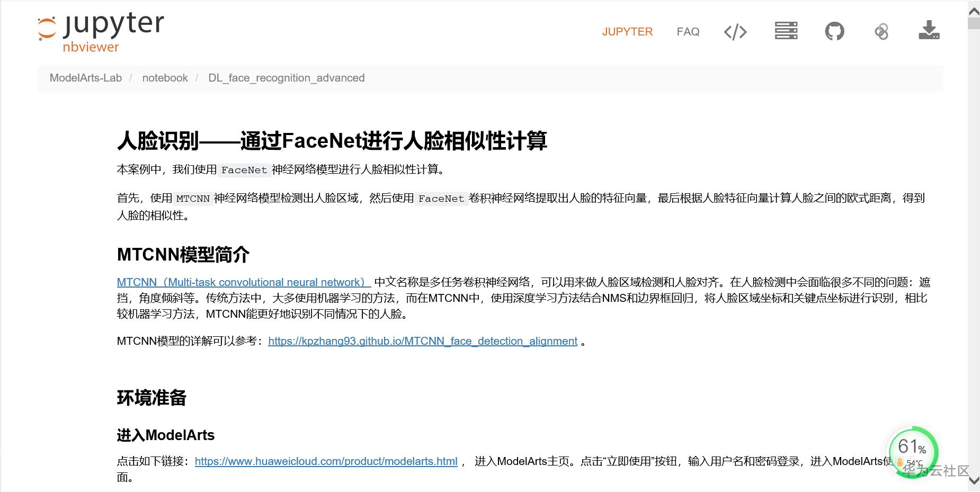Click the server list icon in the header
The image size is (980, 492).
786,32
